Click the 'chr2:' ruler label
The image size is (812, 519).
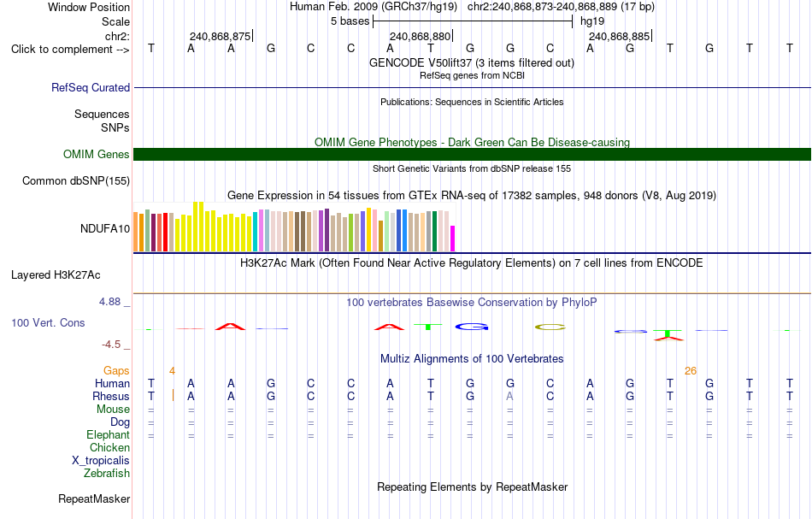click(118, 36)
